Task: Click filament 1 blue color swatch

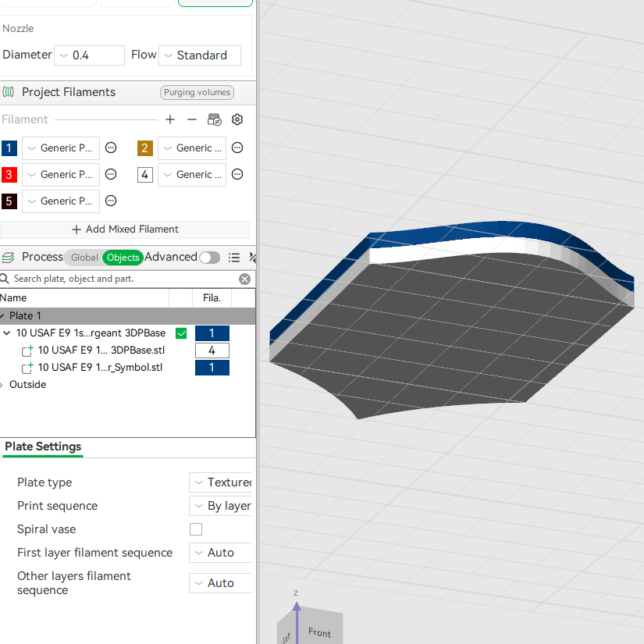Action: (9, 148)
